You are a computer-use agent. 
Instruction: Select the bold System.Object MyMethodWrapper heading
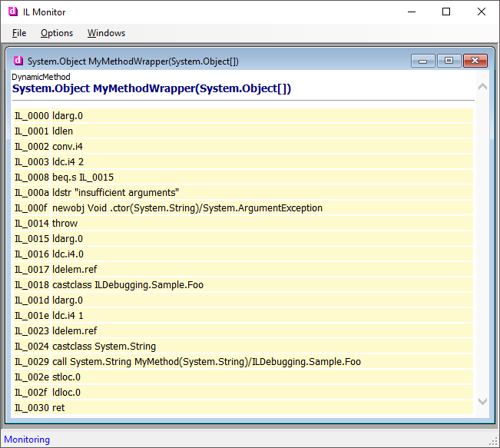point(151,88)
